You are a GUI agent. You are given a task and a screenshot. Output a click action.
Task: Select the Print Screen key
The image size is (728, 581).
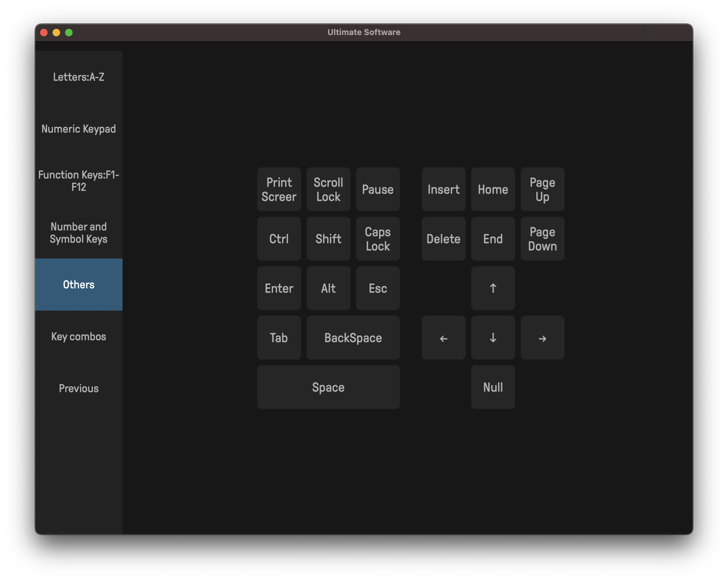click(x=279, y=189)
